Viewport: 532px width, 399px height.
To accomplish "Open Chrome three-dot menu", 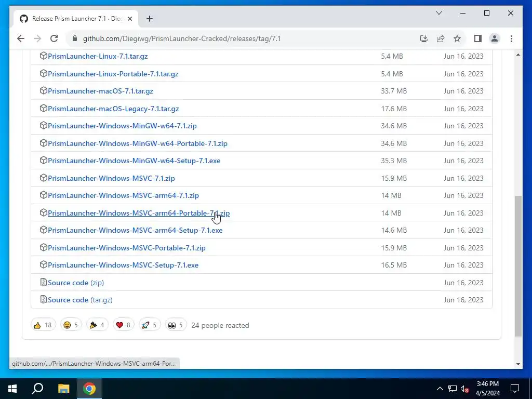I will point(511,38).
